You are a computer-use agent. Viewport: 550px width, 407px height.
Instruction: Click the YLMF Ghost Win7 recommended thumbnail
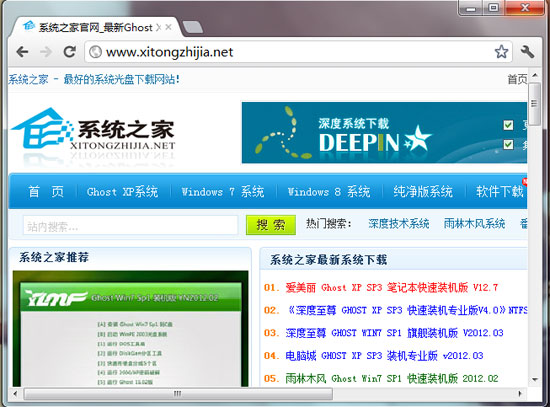130,329
